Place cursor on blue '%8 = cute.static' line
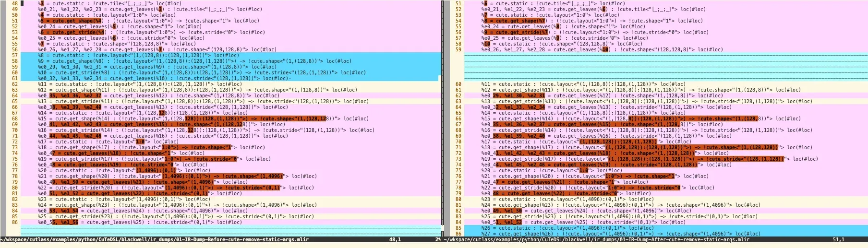868x248 pixels. tap(62, 55)
